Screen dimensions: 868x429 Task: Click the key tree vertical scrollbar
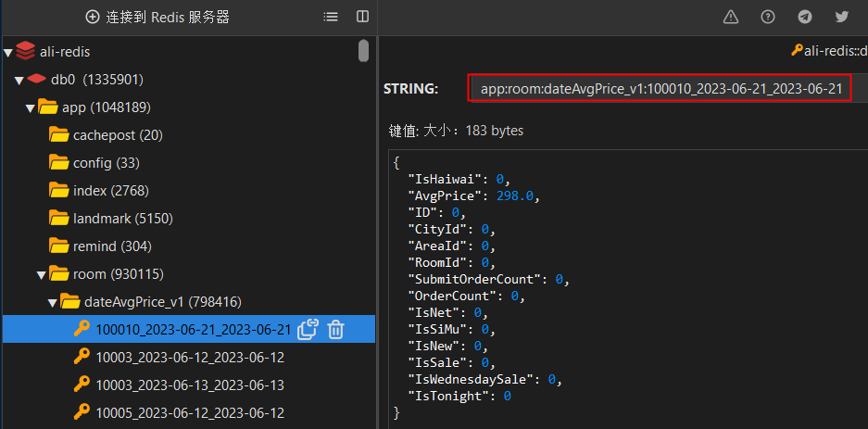coord(364,52)
